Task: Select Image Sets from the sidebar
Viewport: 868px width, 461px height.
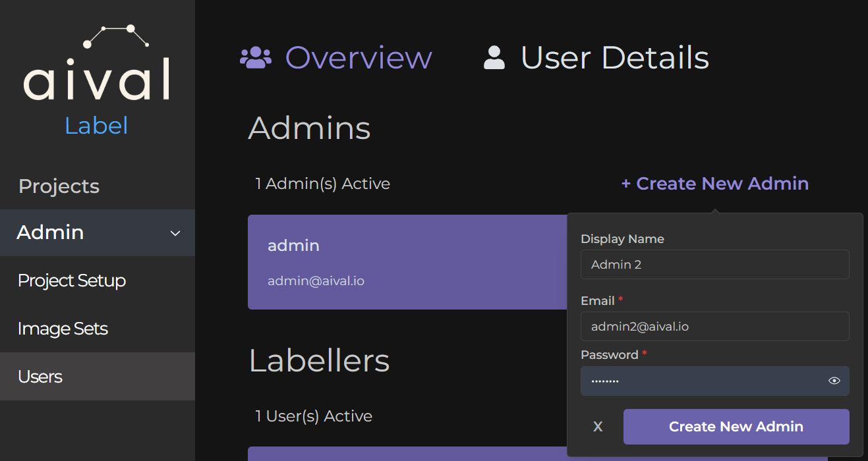Action: point(63,328)
